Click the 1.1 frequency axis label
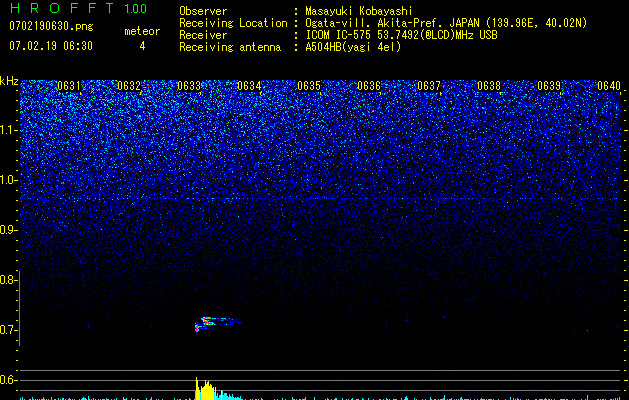The height and width of the screenshot is (400, 629). point(9,130)
